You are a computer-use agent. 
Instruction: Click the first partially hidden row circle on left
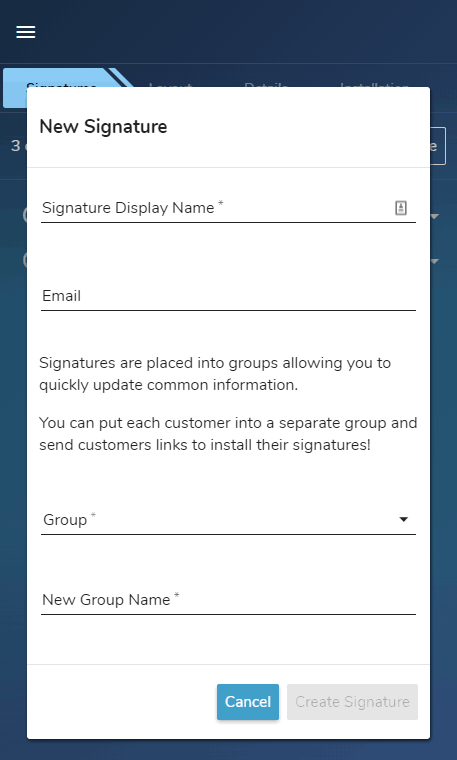click(x=24, y=215)
